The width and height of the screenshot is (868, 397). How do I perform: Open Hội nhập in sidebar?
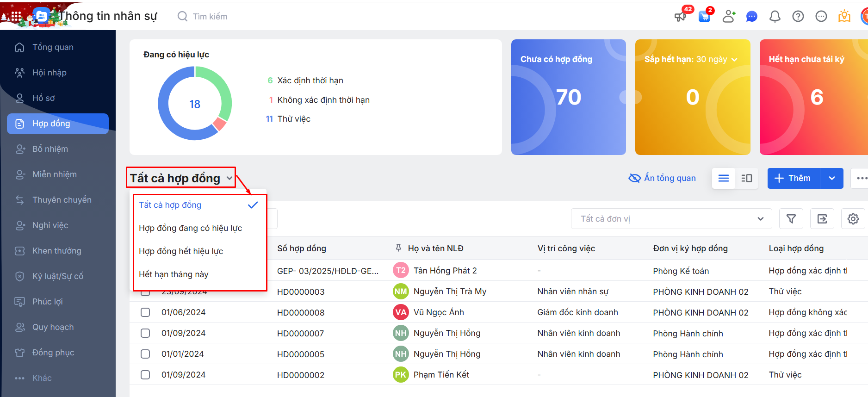pos(58,73)
